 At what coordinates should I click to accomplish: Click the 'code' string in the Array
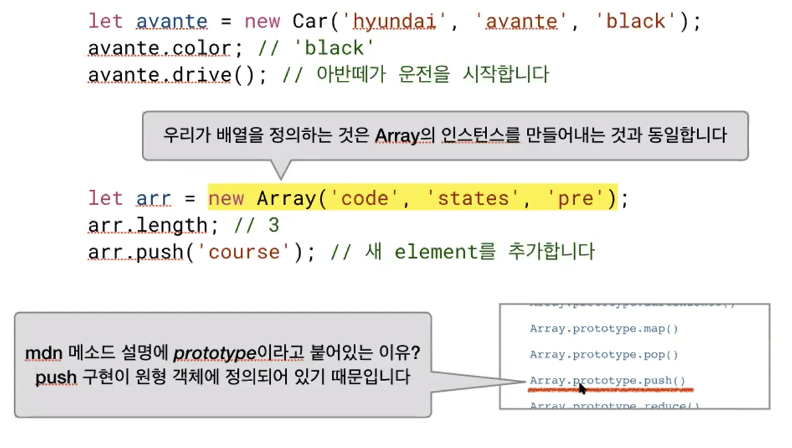pyautogui.click(x=365, y=198)
